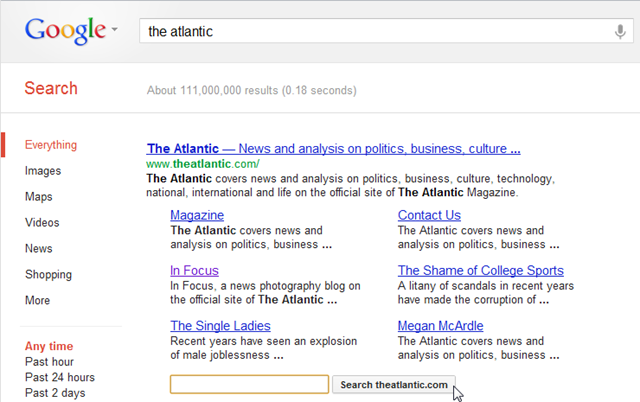640x402 pixels.
Task: Switch to Images results
Action: pos(43,171)
